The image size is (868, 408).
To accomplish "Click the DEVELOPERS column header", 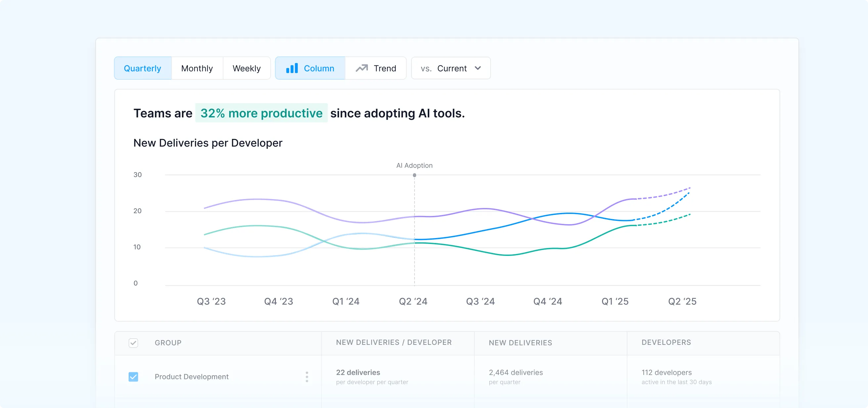I will coord(666,342).
